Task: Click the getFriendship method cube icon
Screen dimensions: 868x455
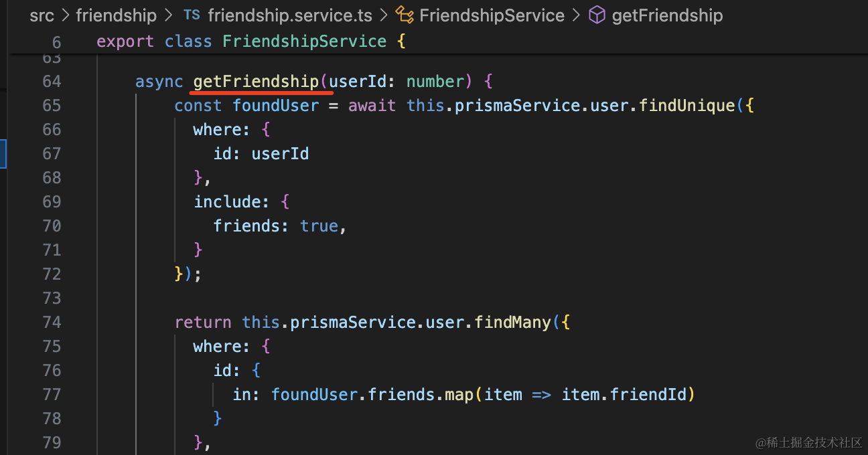Action: 596,15
